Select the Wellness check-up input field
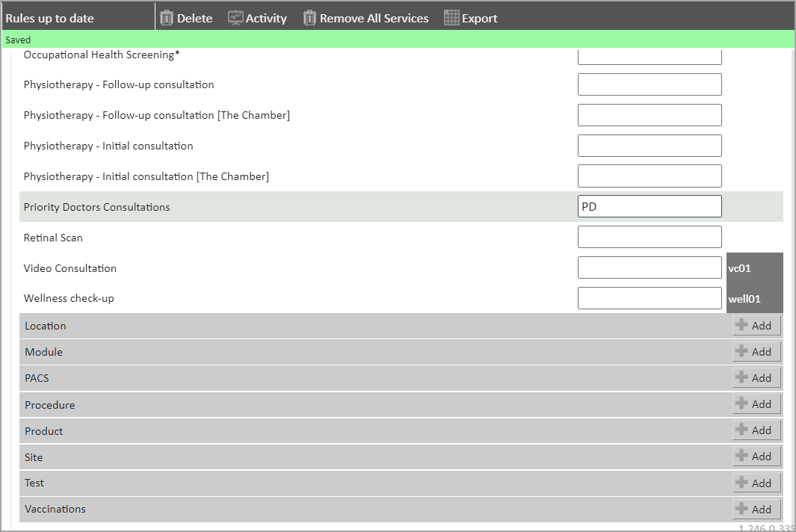 (x=650, y=298)
